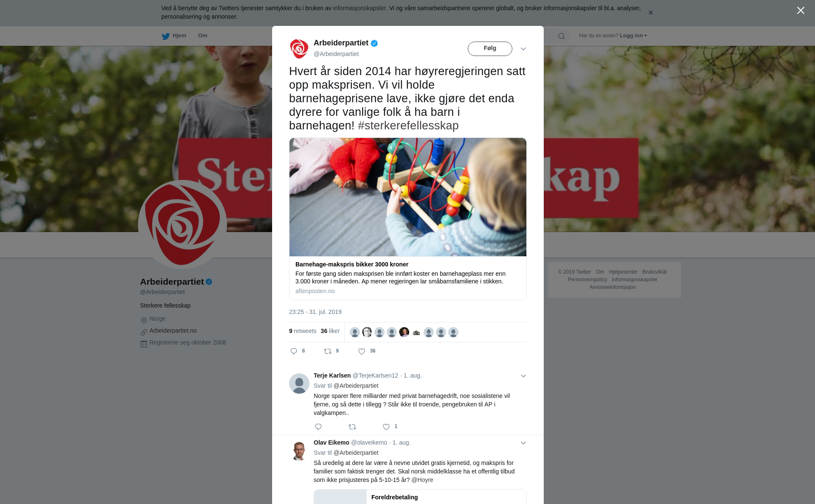Retweet Terje Karlsen's reply
The image size is (815, 504).
pyautogui.click(x=352, y=427)
